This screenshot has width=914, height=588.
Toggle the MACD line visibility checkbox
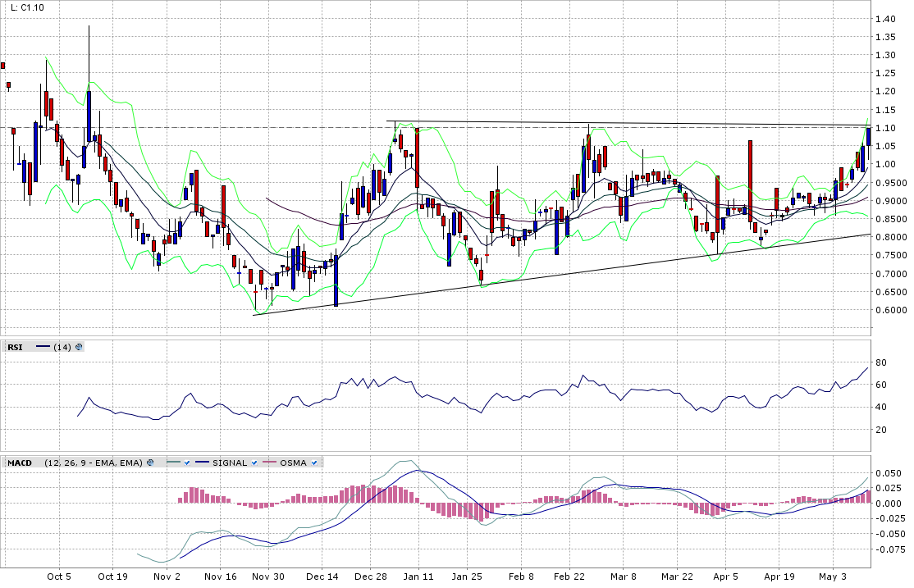coord(187,463)
